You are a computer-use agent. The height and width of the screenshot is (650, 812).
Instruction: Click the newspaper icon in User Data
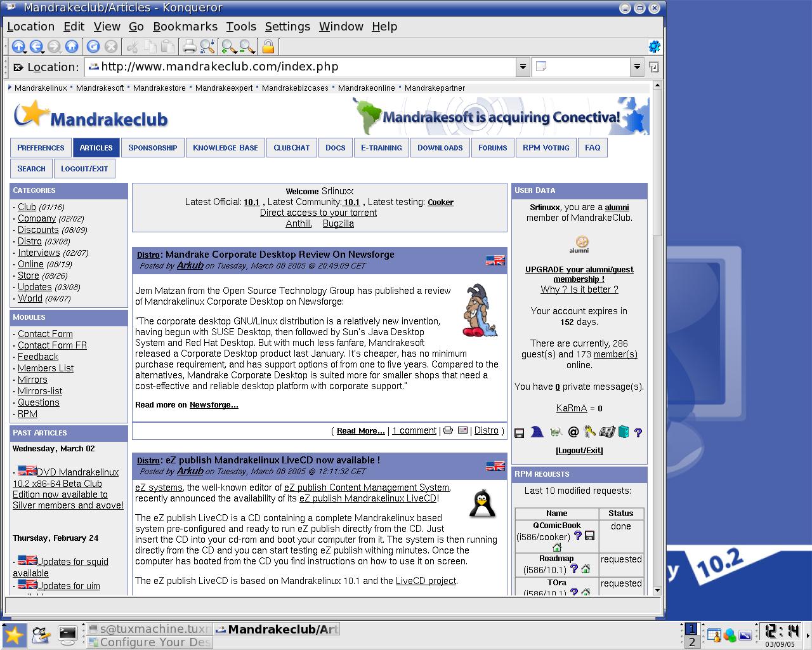click(606, 432)
